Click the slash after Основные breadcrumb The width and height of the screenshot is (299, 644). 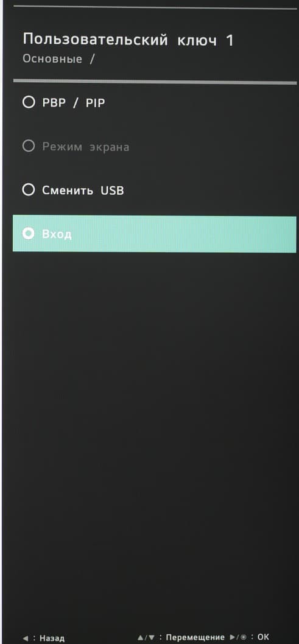coord(92,58)
